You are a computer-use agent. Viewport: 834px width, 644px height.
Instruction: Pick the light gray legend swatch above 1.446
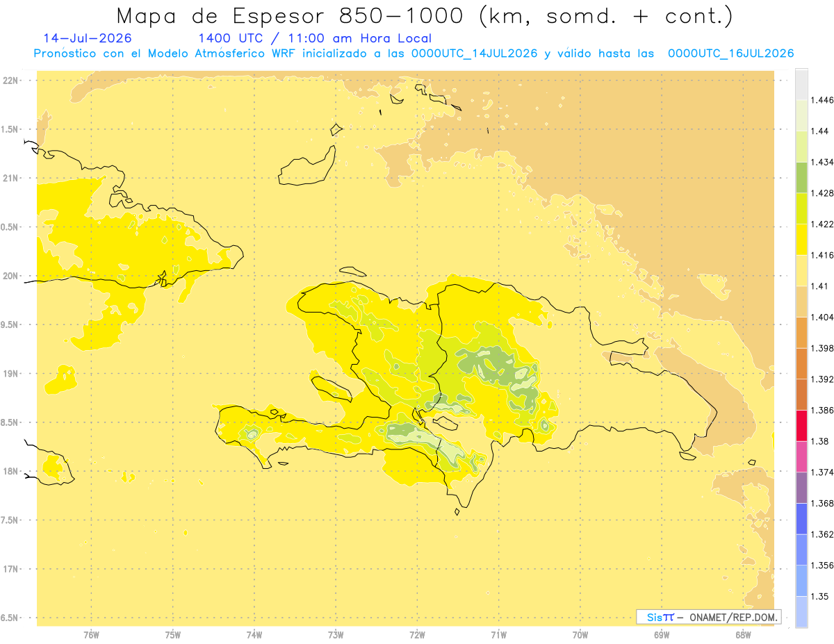(x=802, y=84)
